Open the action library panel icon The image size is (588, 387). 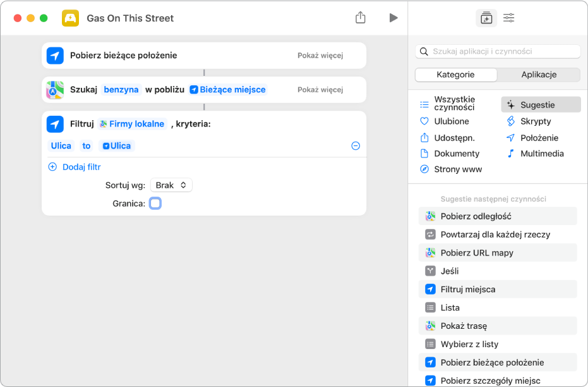coord(486,18)
